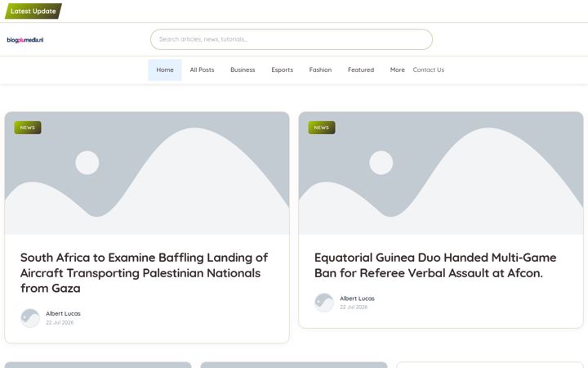
Task: Visit the Contact Us page
Action: click(x=428, y=70)
